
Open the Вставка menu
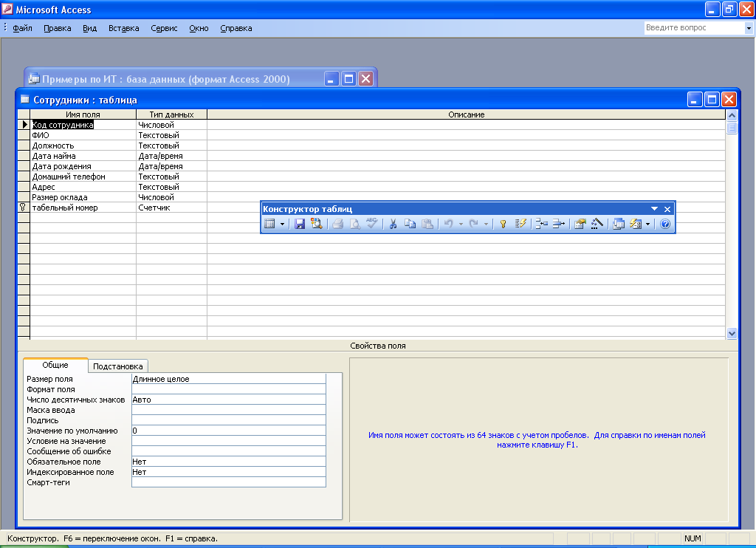point(124,28)
